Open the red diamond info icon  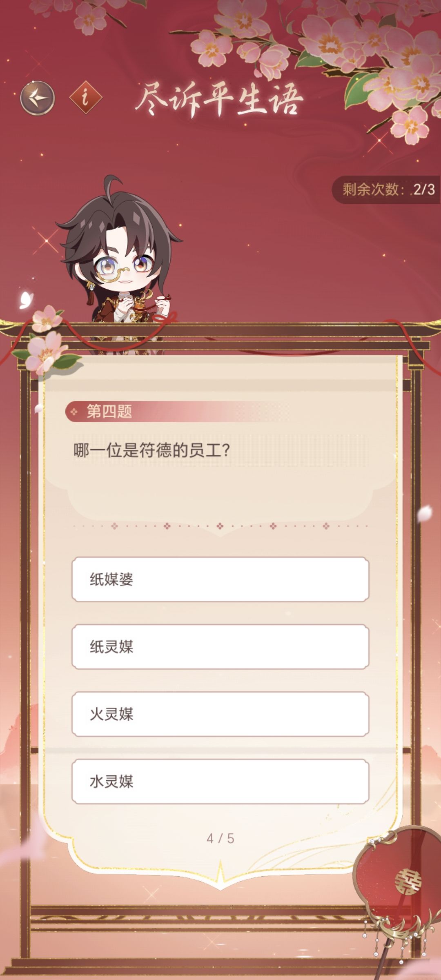[85, 98]
